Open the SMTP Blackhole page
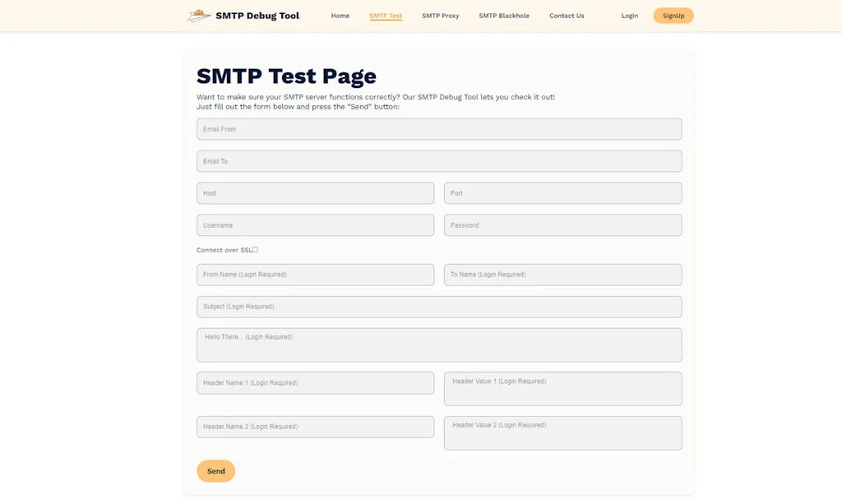Viewport: 842px width, 504px height. 504,15
